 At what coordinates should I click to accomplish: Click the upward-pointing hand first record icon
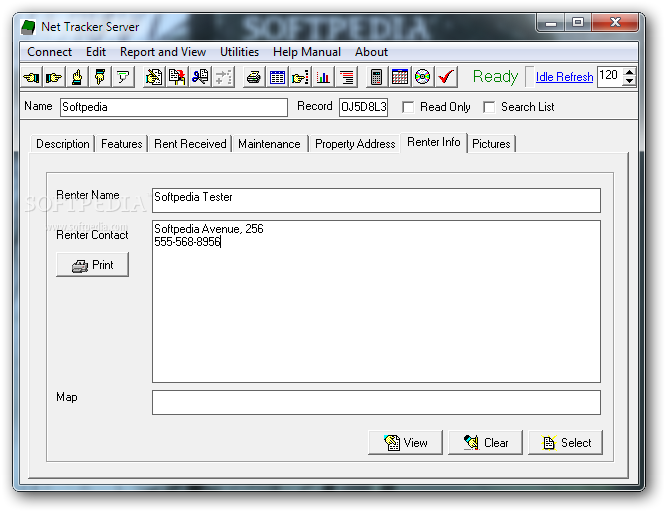tap(77, 77)
